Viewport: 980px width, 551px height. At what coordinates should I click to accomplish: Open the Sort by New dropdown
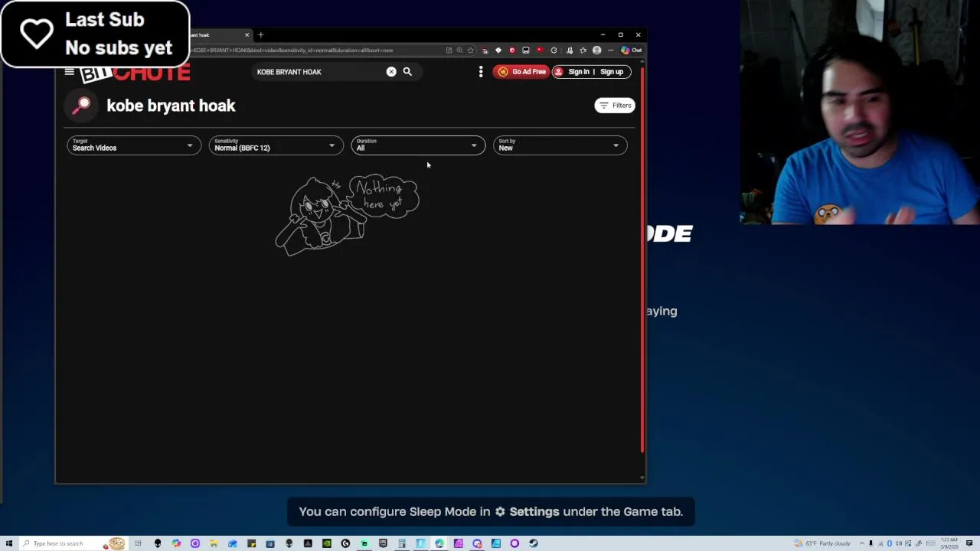560,145
